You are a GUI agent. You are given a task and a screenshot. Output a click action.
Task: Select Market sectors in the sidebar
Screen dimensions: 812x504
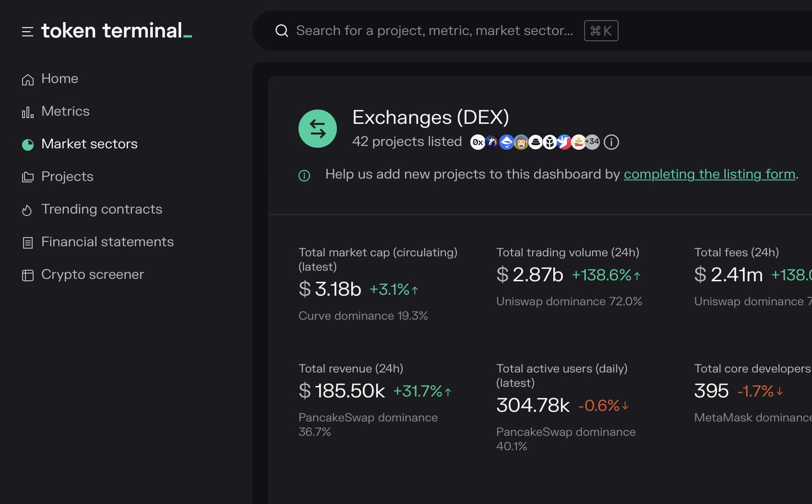[89, 144]
